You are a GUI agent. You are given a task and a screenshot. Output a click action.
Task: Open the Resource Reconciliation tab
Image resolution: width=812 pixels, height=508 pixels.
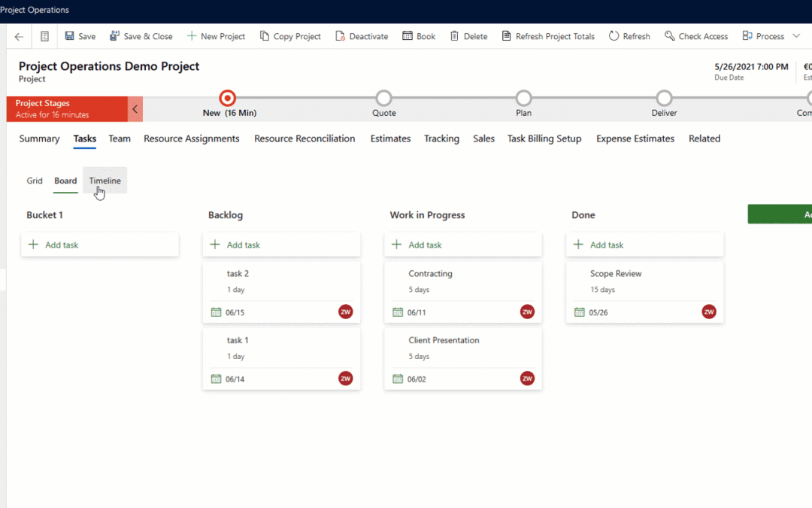coord(304,138)
